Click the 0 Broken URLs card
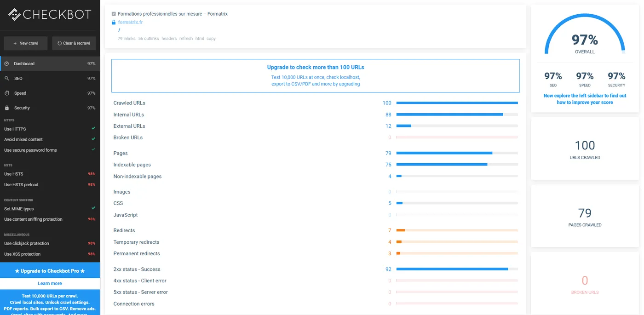 click(x=585, y=283)
